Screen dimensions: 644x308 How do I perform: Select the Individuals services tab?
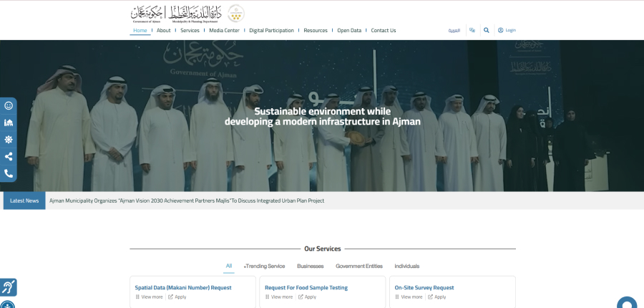406,266
